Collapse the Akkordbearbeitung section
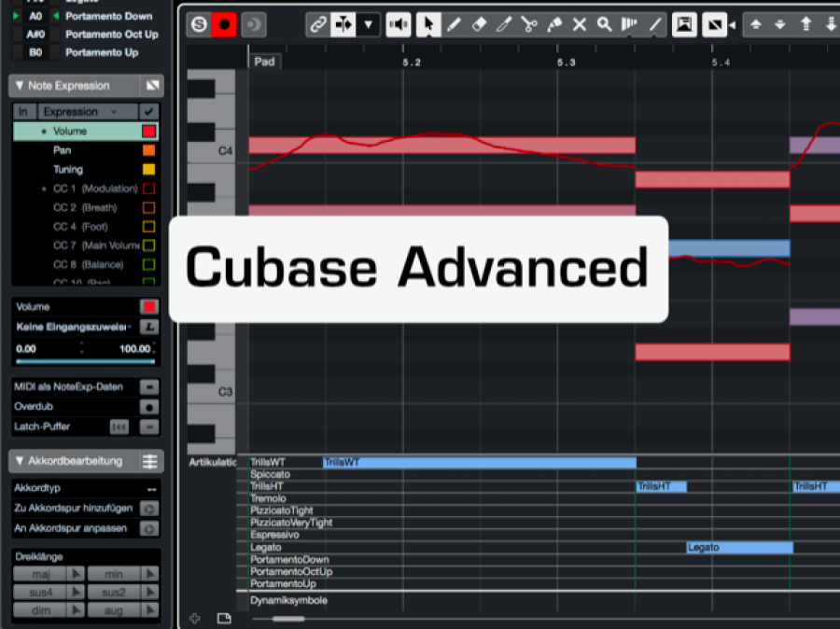 20,461
